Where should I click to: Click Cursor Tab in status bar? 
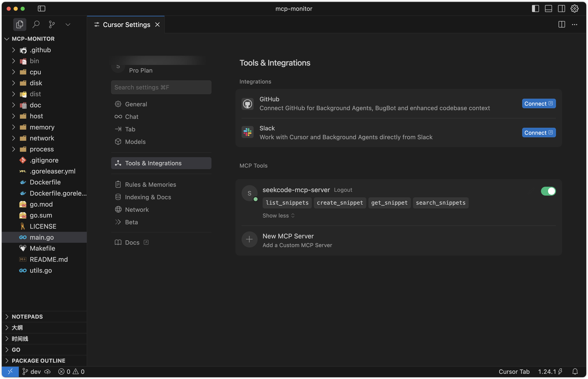click(x=514, y=372)
